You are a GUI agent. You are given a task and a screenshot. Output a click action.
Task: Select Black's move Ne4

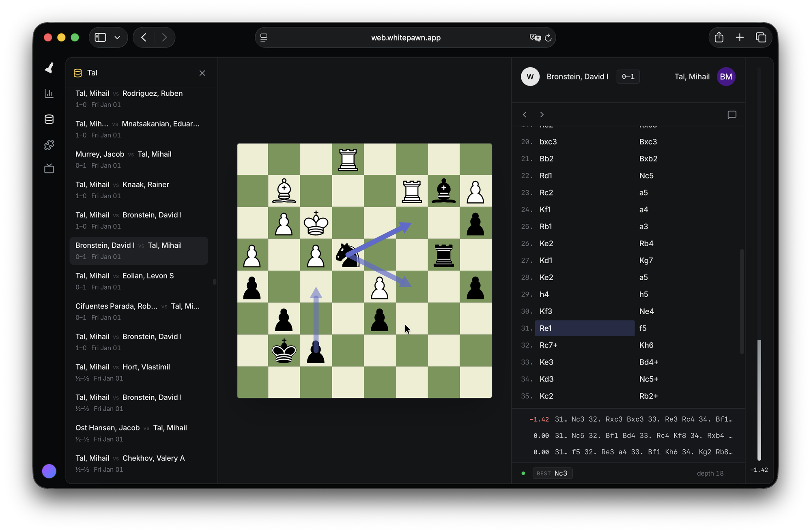tap(647, 311)
